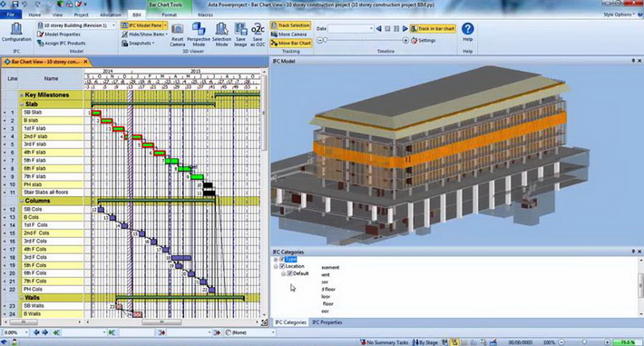The height and width of the screenshot is (346, 644).
Task: Open the (None) dropdown in bottom toolbar
Action: (x=273, y=332)
